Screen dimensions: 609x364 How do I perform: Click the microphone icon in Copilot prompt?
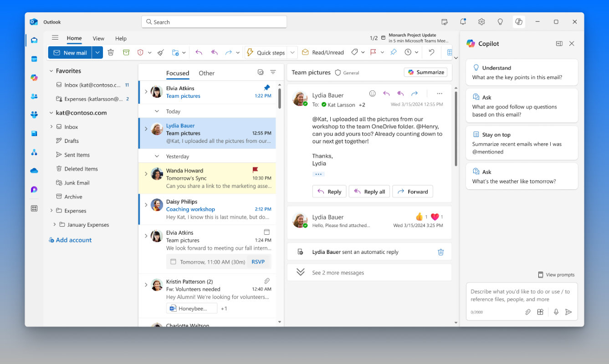556,312
